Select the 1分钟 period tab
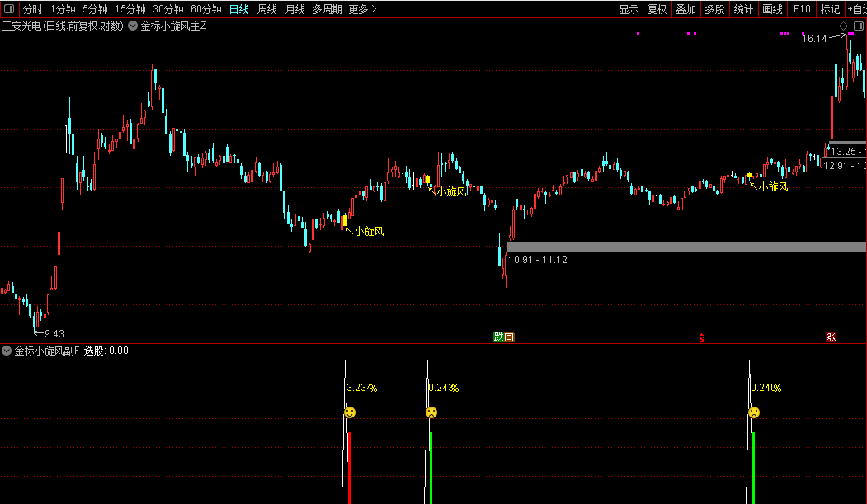Screen dimensions: 867x504 pos(63,9)
